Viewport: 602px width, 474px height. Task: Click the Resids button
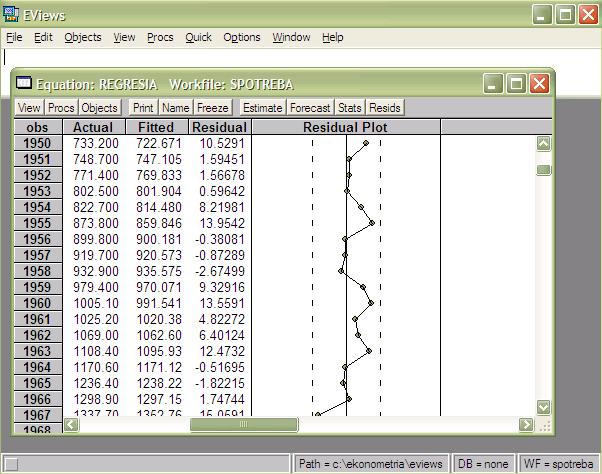point(385,108)
